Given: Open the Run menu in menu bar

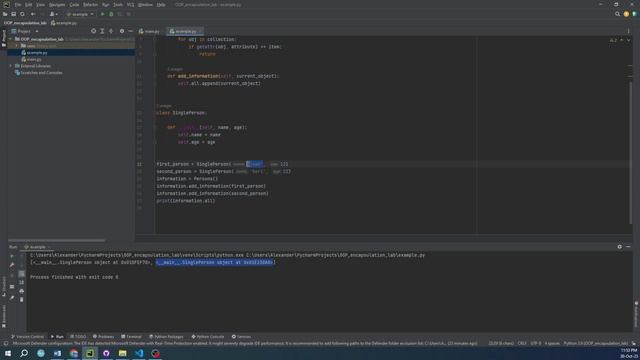Looking at the screenshot, I should coord(106,4).
